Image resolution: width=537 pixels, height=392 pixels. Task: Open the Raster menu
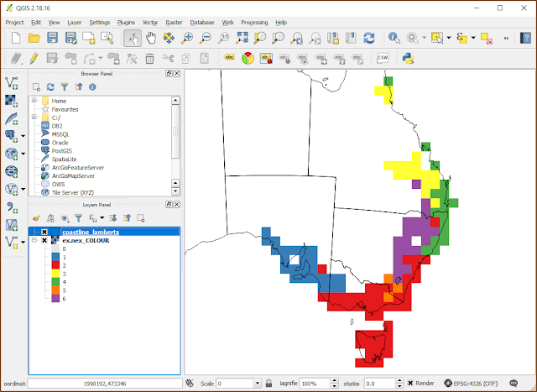(174, 23)
